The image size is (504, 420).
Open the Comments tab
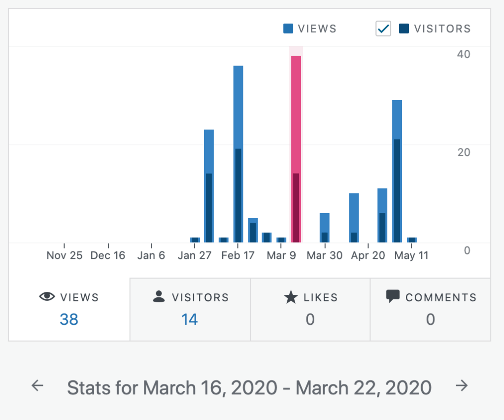[x=431, y=309]
